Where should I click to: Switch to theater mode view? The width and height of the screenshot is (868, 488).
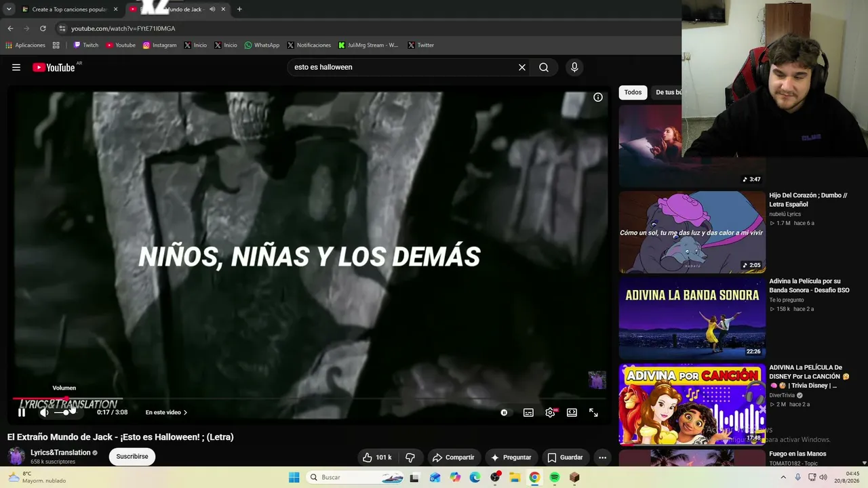point(572,412)
